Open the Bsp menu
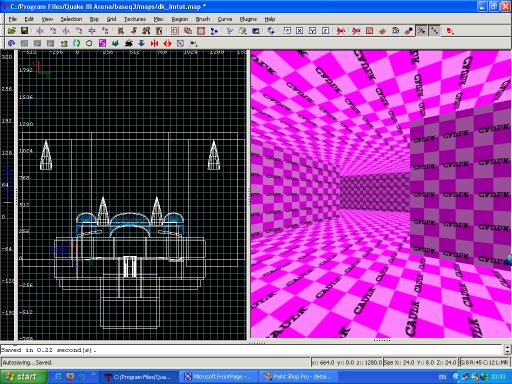 94,19
